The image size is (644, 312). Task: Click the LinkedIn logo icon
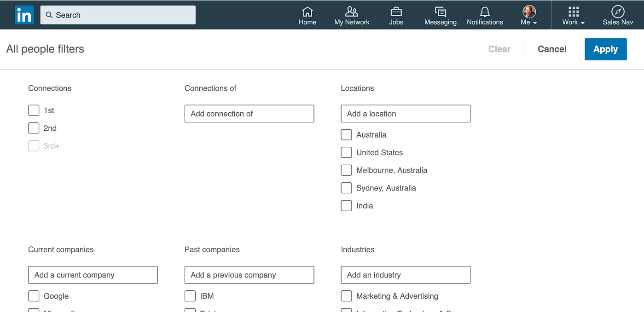(x=24, y=15)
